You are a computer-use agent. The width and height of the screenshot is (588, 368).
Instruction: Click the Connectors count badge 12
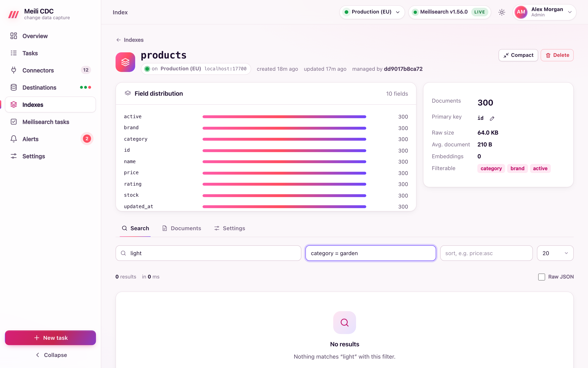[x=86, y=70]
